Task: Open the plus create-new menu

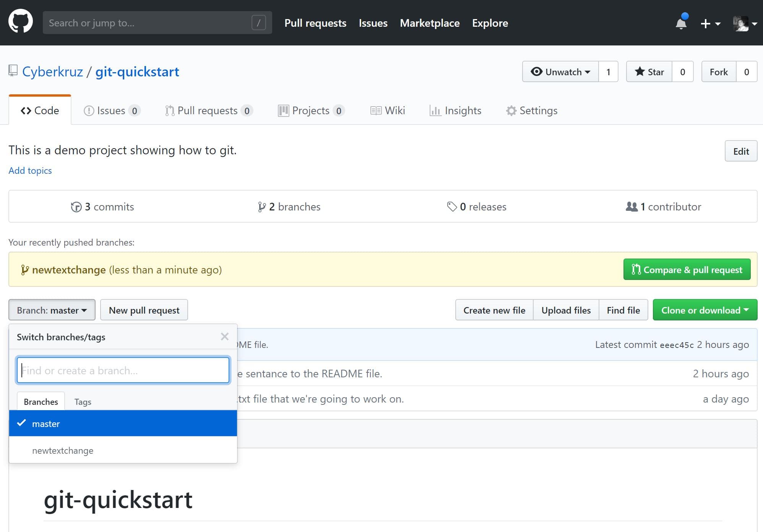Action: pyautogui.click(x=710, y=23)
